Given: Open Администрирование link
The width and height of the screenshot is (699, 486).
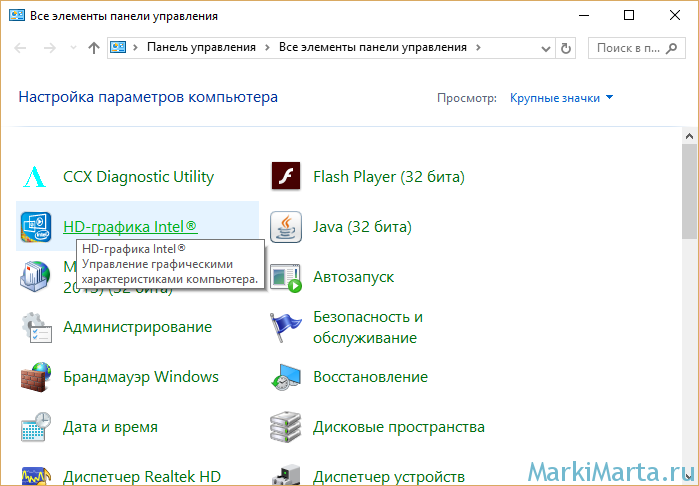Looking at the screenshot, I should 137,327.
